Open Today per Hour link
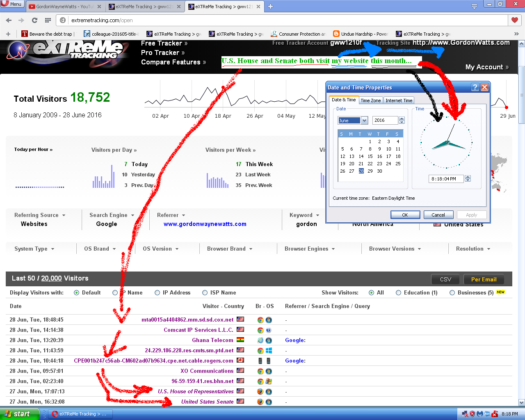The image size is (525, 420). (x=33, y=150)
